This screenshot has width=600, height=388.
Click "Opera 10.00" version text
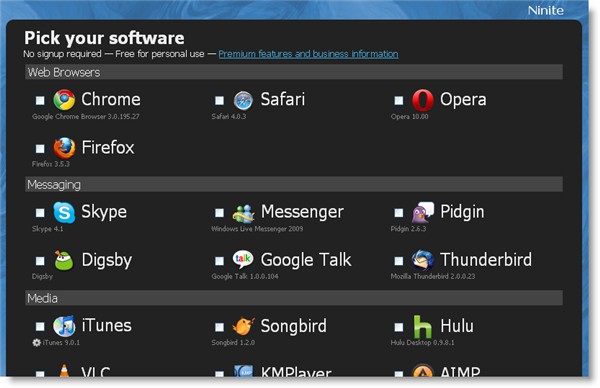(x=409, y=116)
